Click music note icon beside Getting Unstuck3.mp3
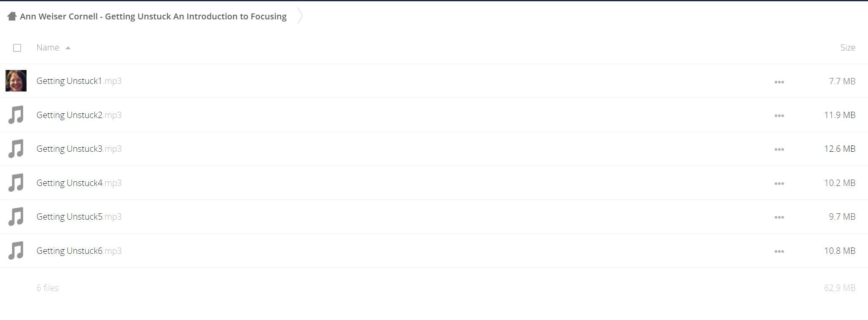This screenshot has height=320, width=868. (16, 149)
